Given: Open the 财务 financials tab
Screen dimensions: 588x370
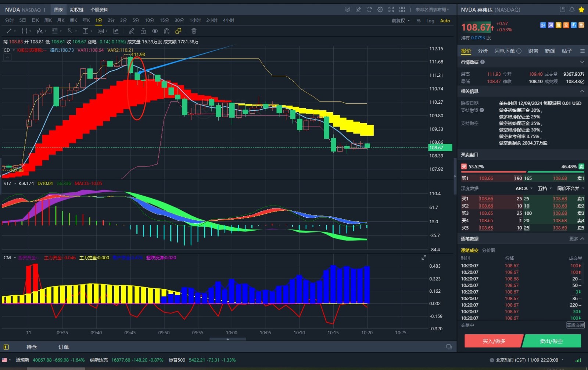Looking at the screenshot, I should click(x=533, y=51).
